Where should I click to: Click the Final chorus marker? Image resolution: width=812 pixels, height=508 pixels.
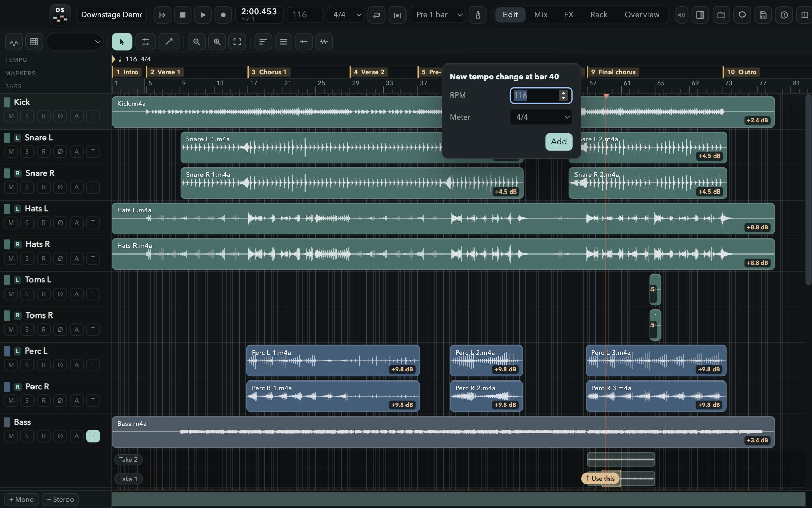613,72
